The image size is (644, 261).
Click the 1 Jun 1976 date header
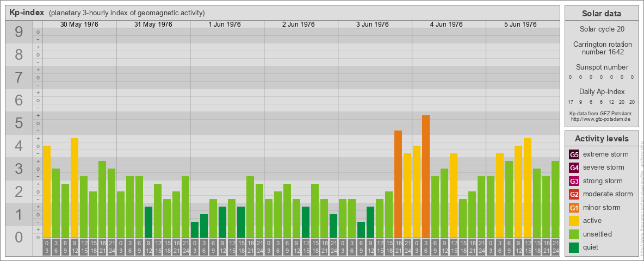[x=225, y=24]
